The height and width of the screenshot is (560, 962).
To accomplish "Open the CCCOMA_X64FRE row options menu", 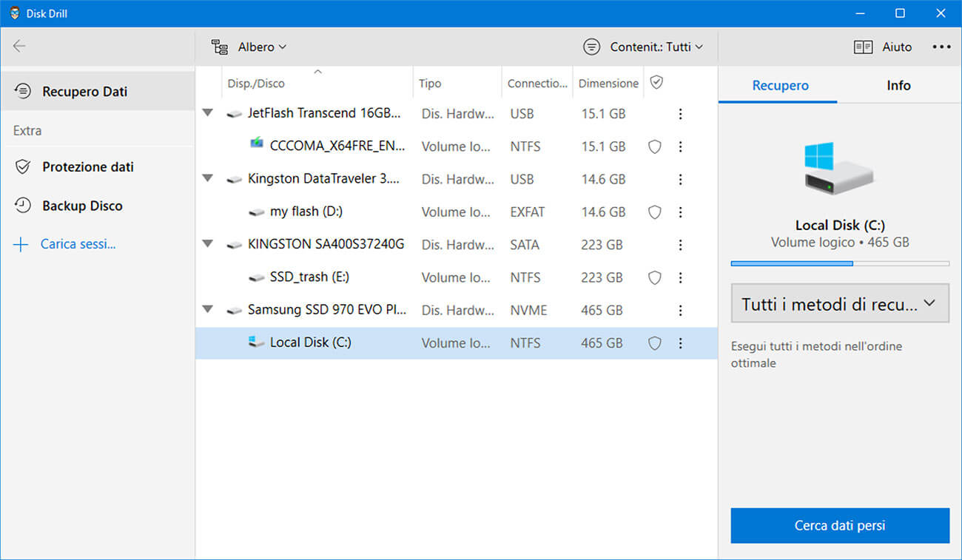I will (x=680, y=146).
